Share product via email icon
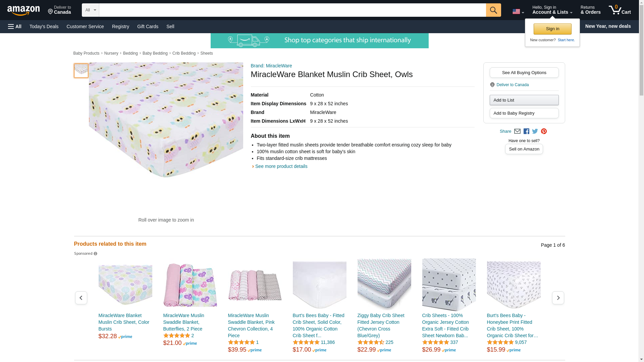 click(x=517, y=131)
